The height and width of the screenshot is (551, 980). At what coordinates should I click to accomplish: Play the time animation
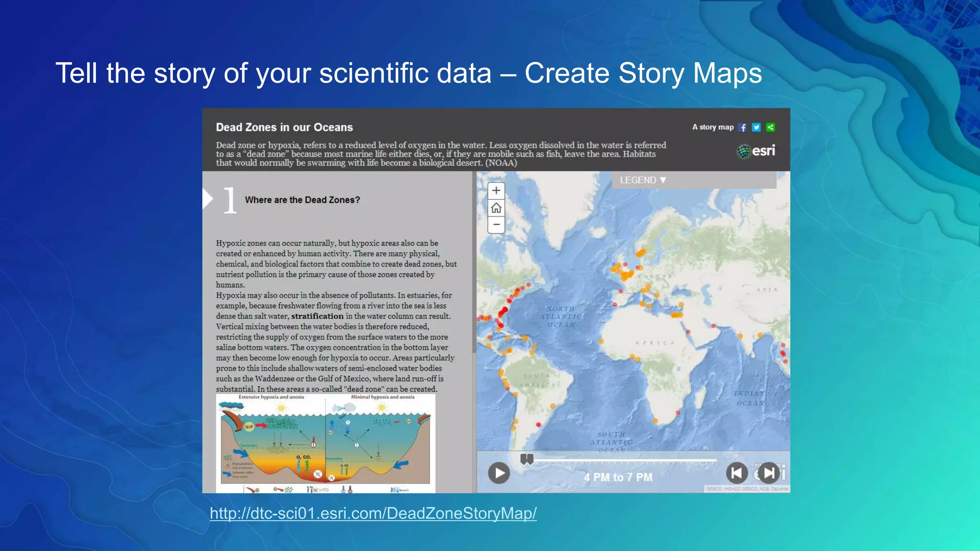(499, 473)
